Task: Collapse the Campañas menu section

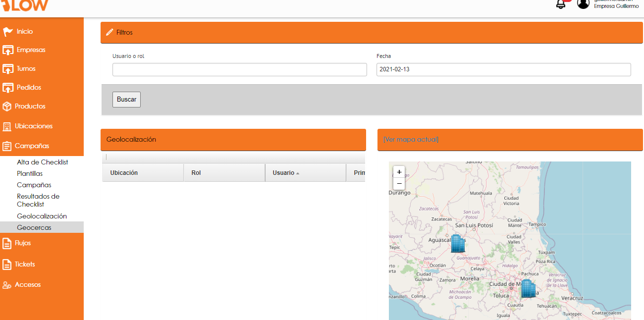Action: point(32,146)
